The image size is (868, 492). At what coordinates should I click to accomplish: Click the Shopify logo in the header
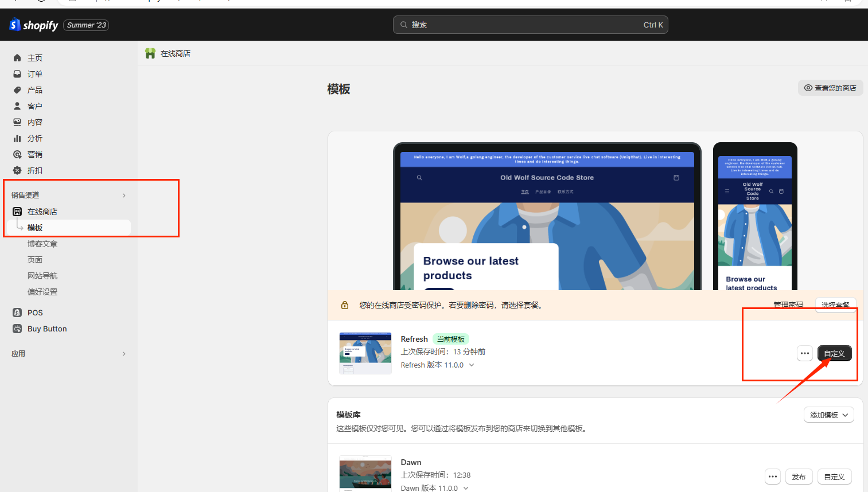coord(33,25)
